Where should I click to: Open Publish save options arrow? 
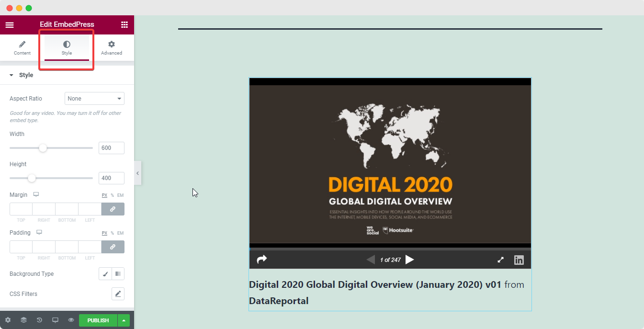click(x=124, y=320)
